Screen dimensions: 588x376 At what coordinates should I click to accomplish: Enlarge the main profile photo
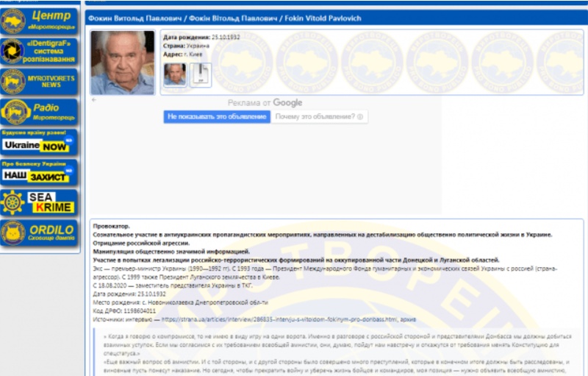[x=122, y=62]
